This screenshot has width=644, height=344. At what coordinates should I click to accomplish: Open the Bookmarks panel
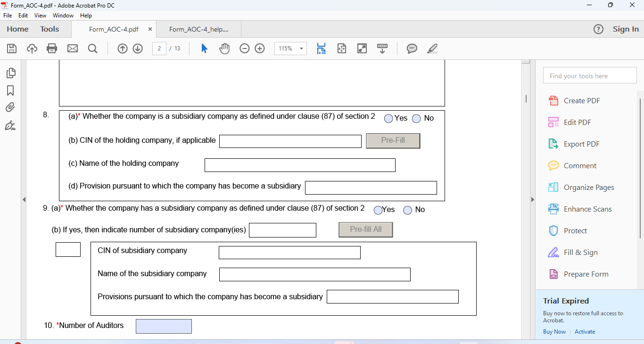10,90
